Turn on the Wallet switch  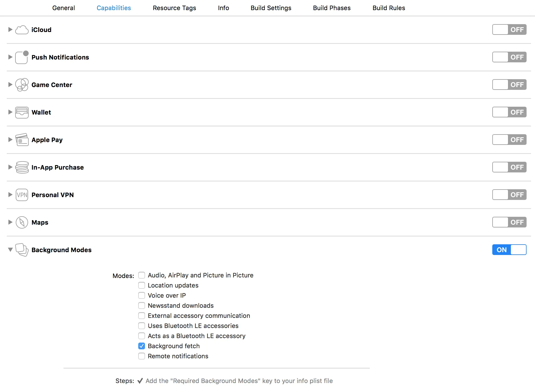(509, 112)
